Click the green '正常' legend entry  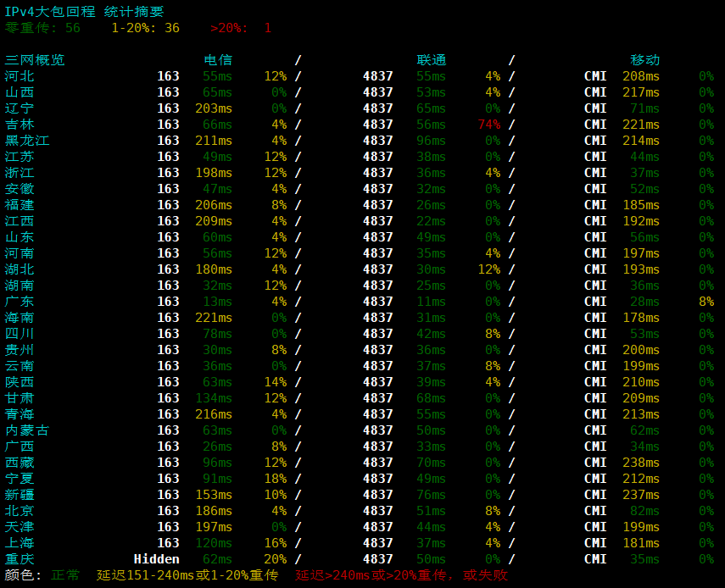[65, 575]
